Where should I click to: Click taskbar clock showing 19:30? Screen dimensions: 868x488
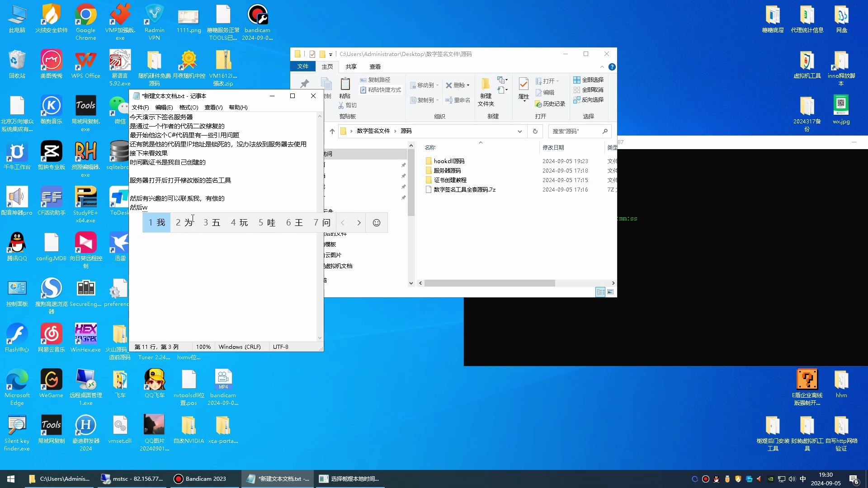click(x=826, y=479)
